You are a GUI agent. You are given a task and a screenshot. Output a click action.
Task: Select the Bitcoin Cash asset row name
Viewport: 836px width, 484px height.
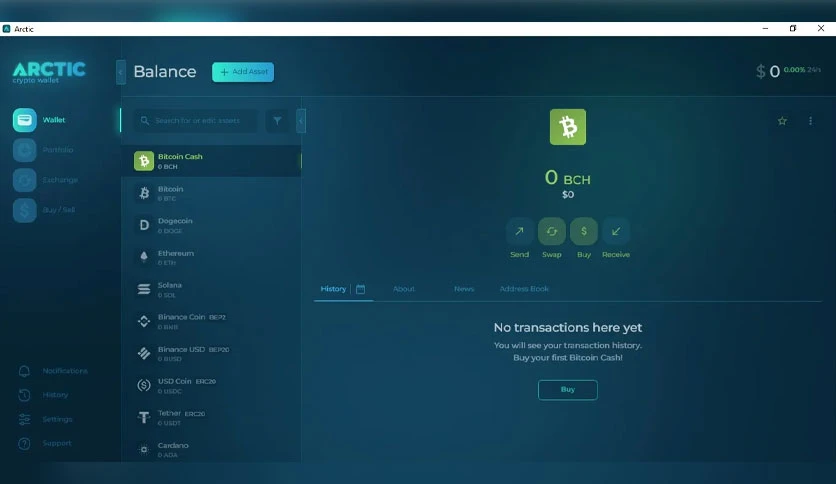click(180, 157)
